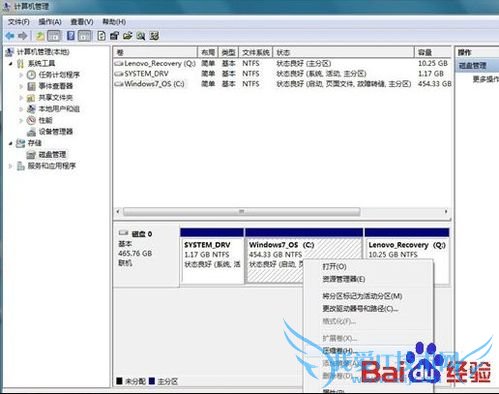Click the Refresh page icon in the toolbar
Screen dimensions: 499x394
coord(101,36)
